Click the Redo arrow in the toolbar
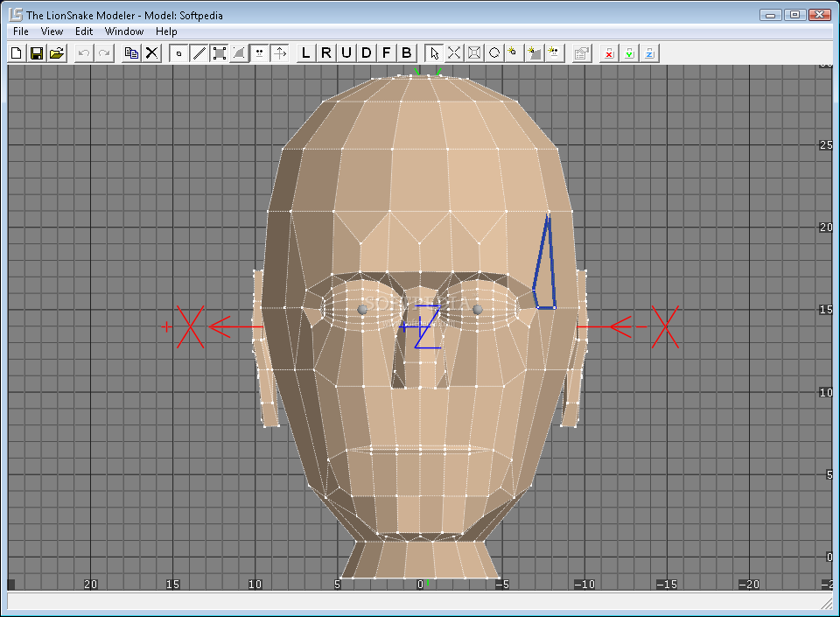The height and width of the screenshot is (617, 840). 104,53
